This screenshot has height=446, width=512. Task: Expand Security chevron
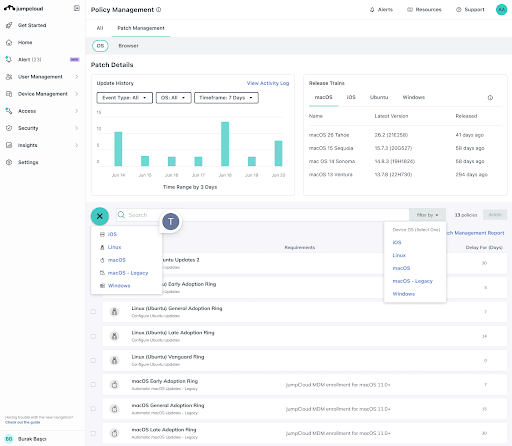click(x=77, y=128)
